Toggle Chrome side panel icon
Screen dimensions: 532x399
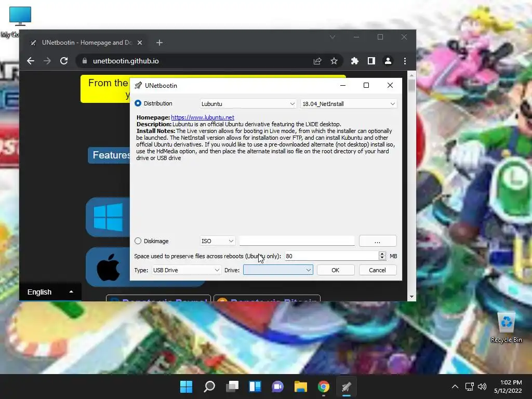pos(371,61)
